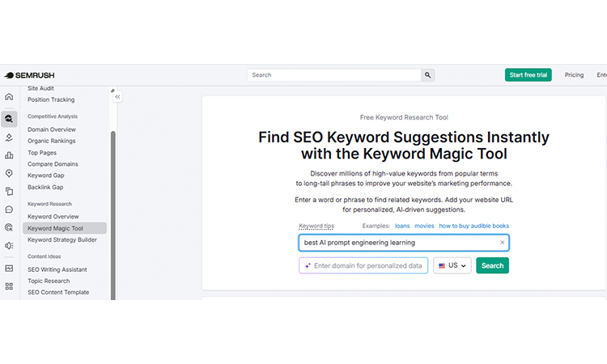Click the 'Competitive Analysis' section heading
This screenshot has height=364, width=607.
(53, 116)
